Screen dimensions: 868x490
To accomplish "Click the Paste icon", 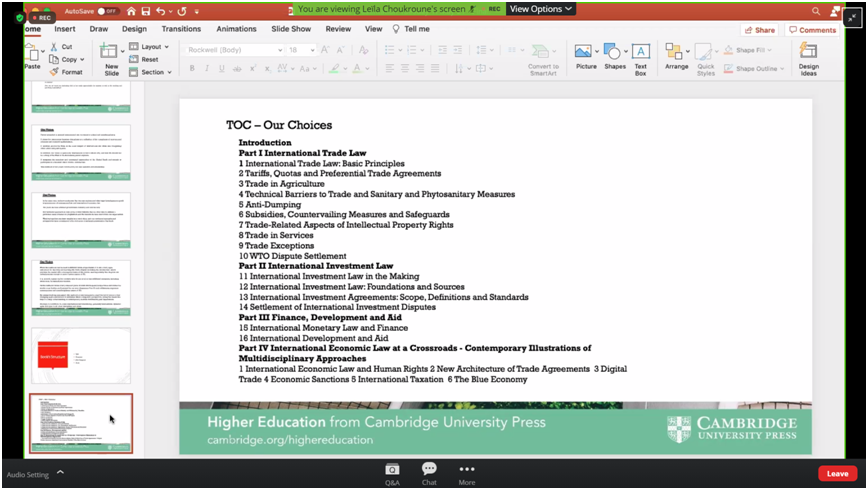I will (x=32, y=56).
